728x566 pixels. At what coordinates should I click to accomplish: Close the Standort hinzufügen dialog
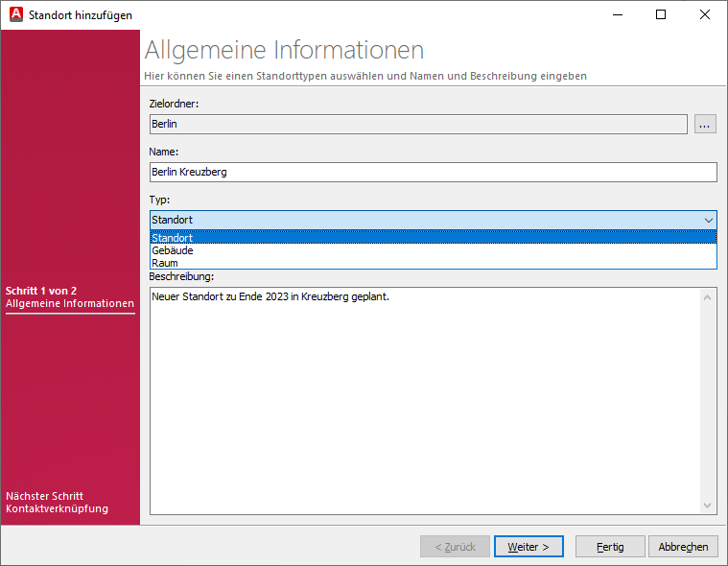point(705,14)
